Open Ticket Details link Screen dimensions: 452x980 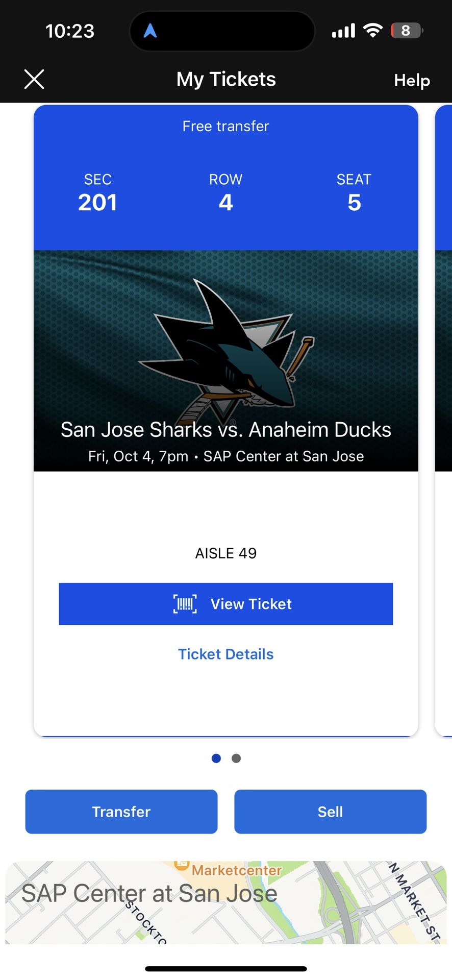[x=225, y=654]
